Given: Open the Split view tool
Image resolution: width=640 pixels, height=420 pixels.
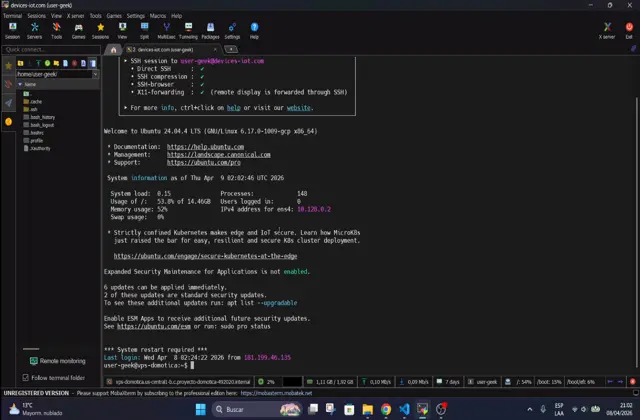Looking at the screenshot, I should pos(144,29).
